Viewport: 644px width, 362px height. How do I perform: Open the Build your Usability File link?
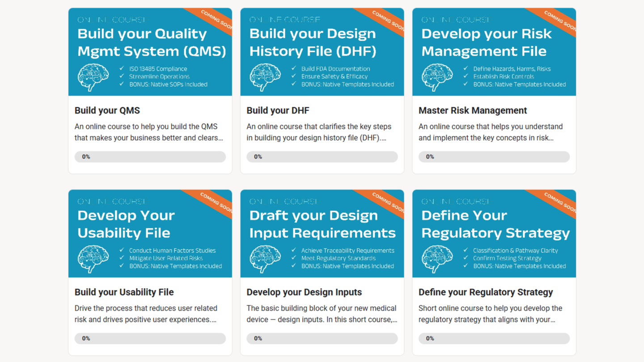click(124, 292)
